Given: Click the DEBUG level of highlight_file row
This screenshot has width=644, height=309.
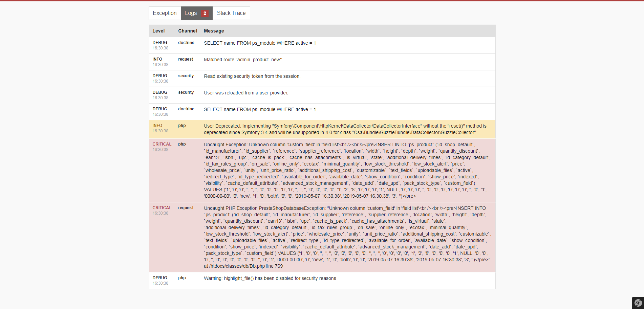Looking at the screenshot, I should [x=160, y=278].
